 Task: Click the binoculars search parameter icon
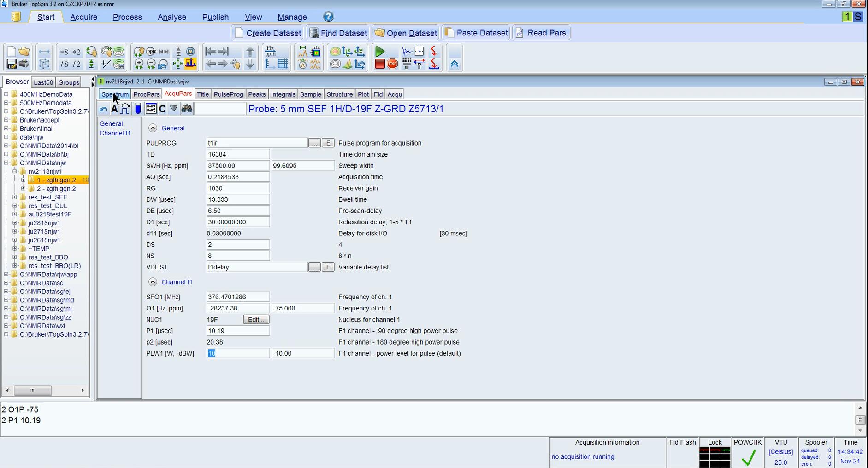[187, 109]
